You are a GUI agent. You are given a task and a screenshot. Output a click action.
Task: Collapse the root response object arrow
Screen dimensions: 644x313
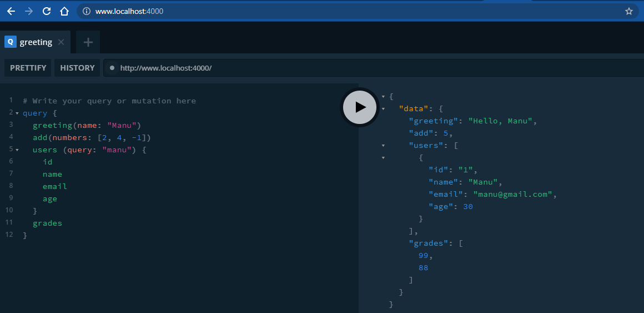click(x=383, y=97)
